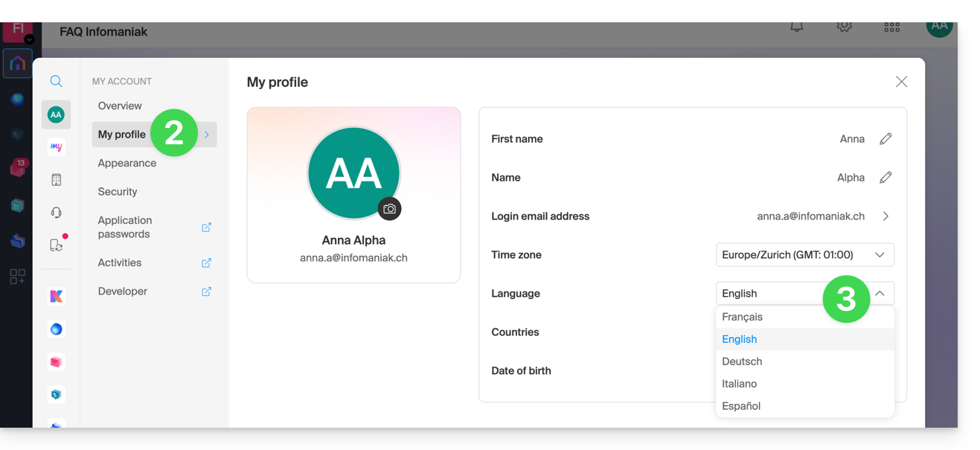Open the headset support icon
The width and height of the screenshot is (980, 450).
click(x=56, y=213)
